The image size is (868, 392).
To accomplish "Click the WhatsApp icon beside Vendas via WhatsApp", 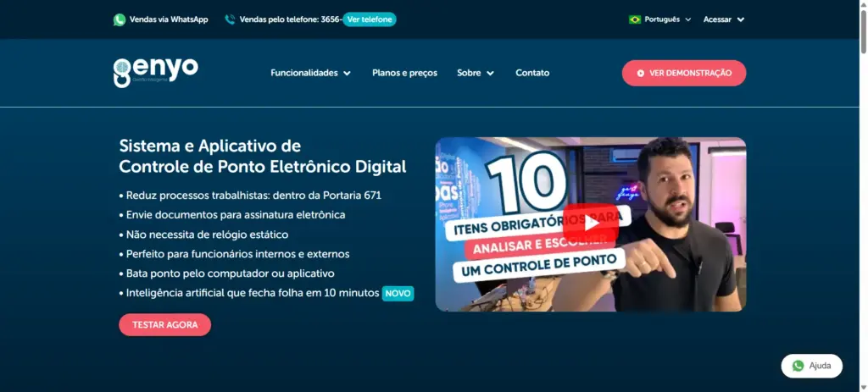I will point(119,20).
